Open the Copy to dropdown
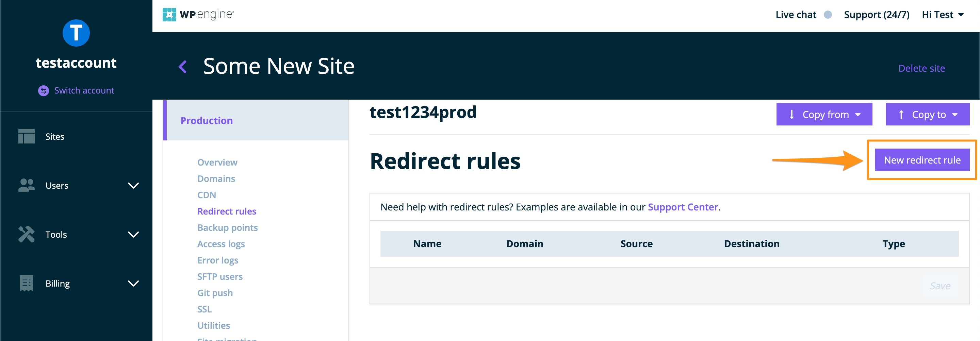The height and width of the screenshot is (341, 980). pos(928,114)
